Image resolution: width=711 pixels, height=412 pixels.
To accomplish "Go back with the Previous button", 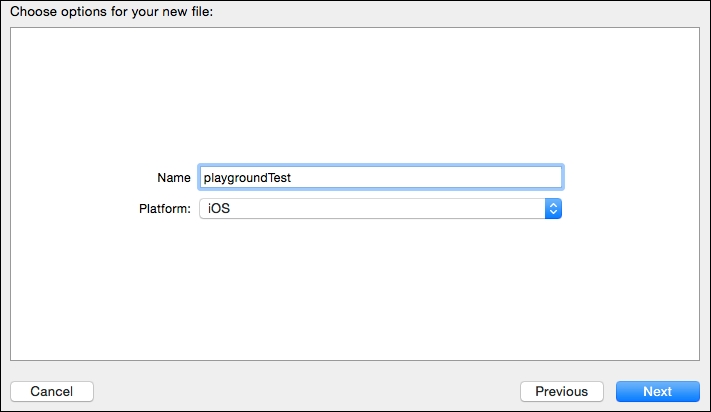I will (x=562, y=391).
